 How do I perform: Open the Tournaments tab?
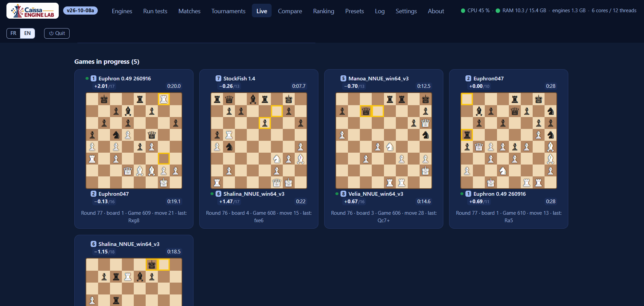click(228, 11)
